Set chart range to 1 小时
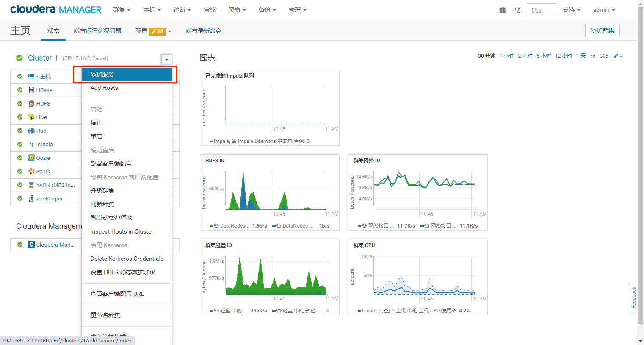 point(506,56)
